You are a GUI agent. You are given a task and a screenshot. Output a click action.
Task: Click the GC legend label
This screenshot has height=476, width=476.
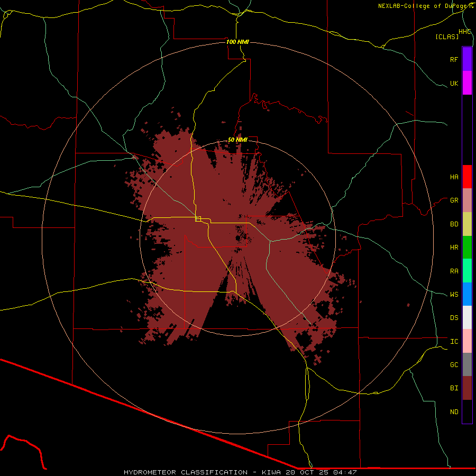point(454,365)
